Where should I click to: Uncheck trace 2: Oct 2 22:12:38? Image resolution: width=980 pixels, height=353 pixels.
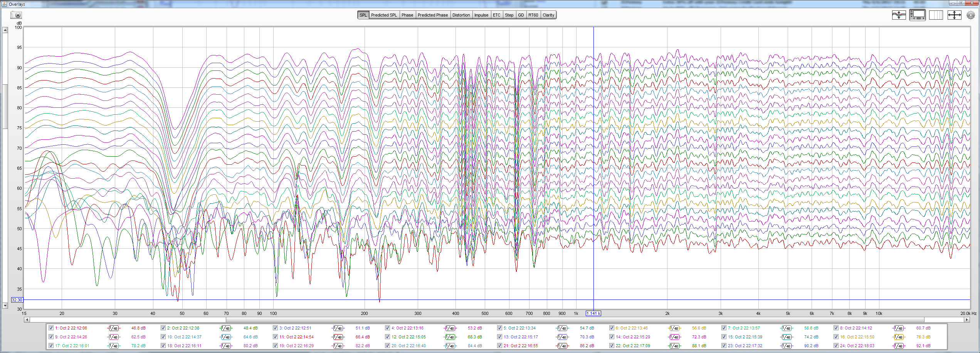point(163,328)
